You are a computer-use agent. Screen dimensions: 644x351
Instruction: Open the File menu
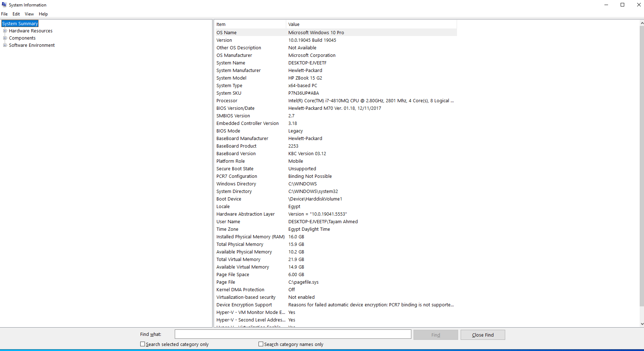(x=4, y=14)
